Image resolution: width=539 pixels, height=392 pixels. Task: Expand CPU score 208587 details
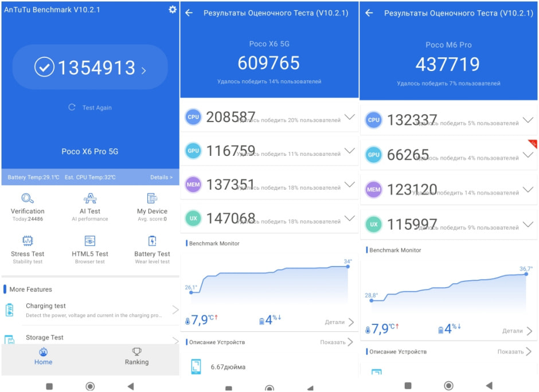350,117
